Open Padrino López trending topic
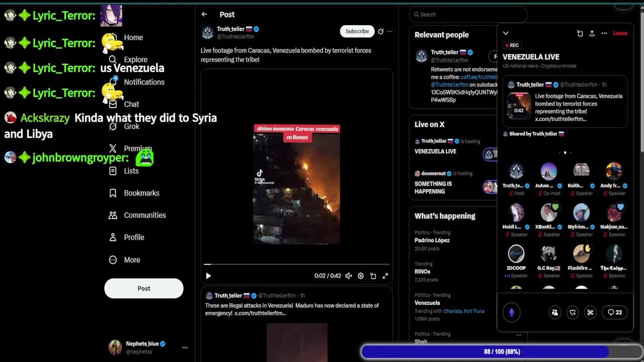Image resolution: width=644 pixels, height=362 pixels. tap(432, 240)
